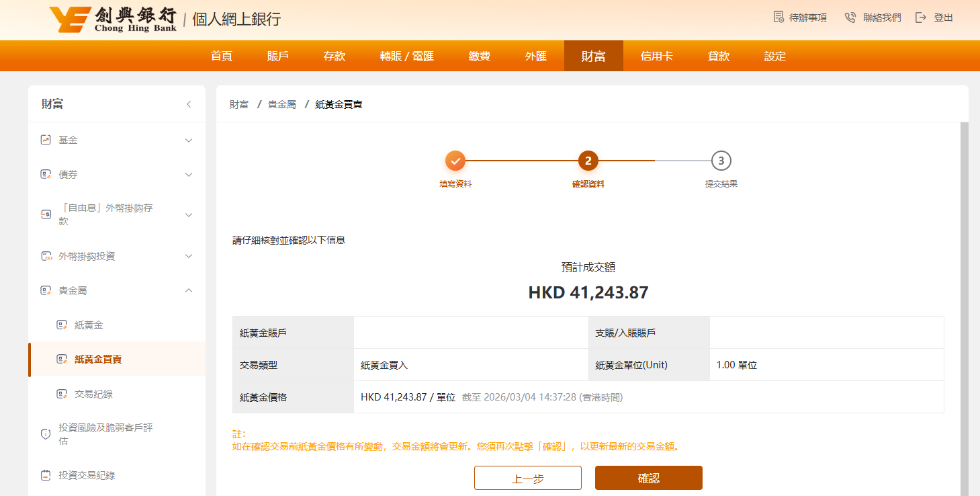Image resolution: width=980 pixels, height=496 pixels.
Task: Click the 聯絡我們 phone icon
Action: tap(850, 17)
